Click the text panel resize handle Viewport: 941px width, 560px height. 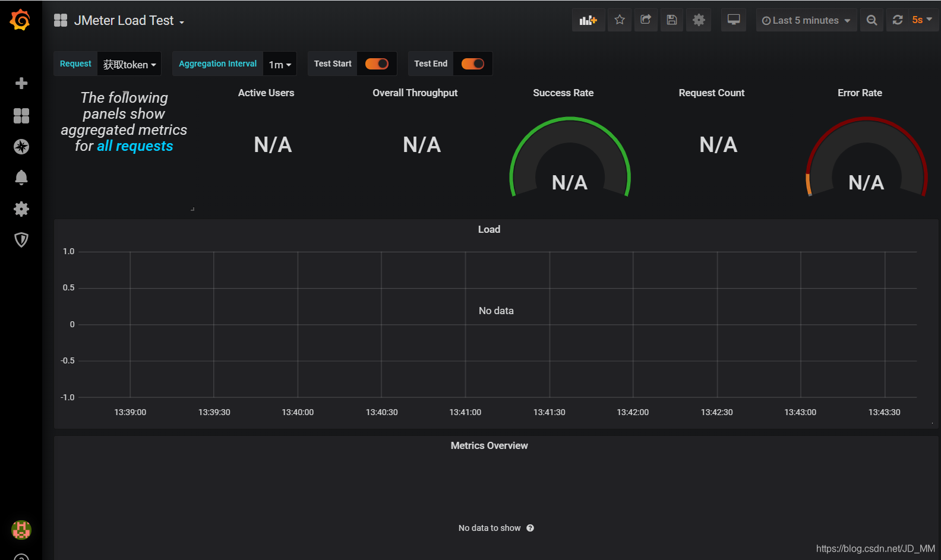point(192,209)
